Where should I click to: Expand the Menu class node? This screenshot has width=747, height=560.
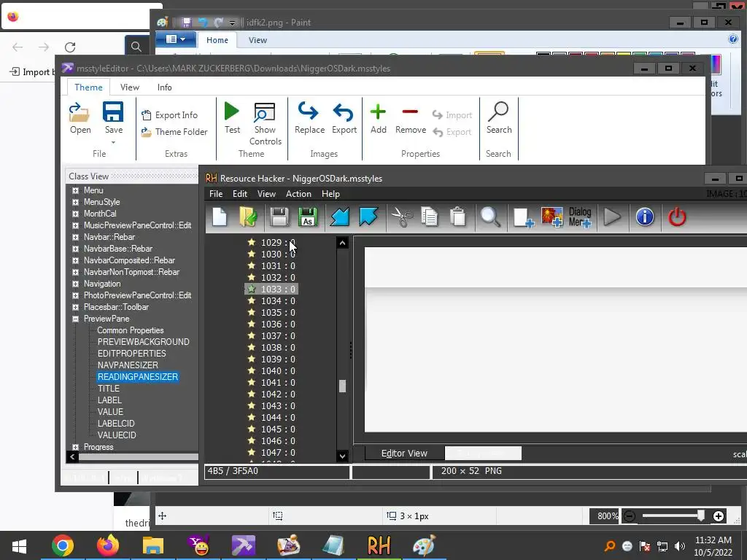point(75,190)
